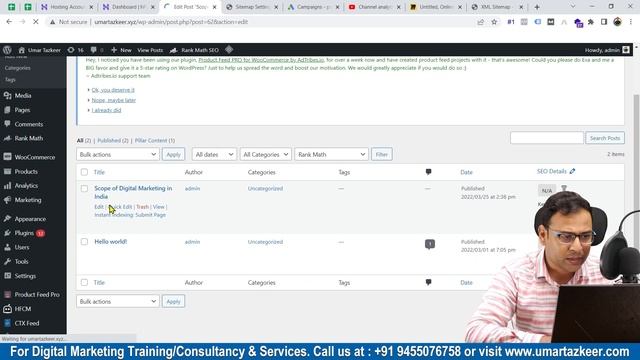
Task: Open Rank Math SEO admin bar menu
Action: pyautogui.click(x=195, y=50)
